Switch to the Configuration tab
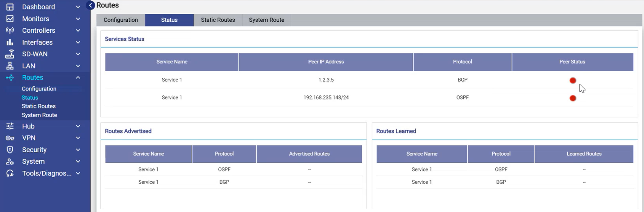Viewport: 644px width, 212px height. pos(120,20)
